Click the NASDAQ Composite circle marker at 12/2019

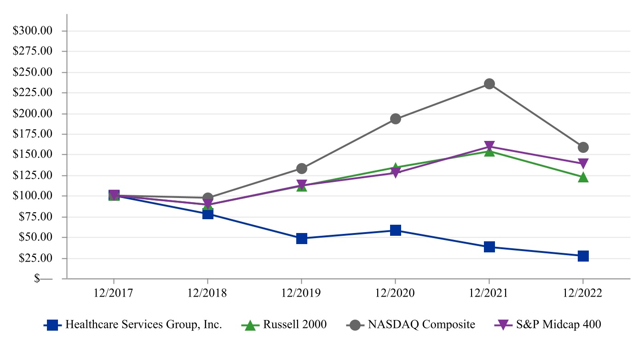coord(302,169)
